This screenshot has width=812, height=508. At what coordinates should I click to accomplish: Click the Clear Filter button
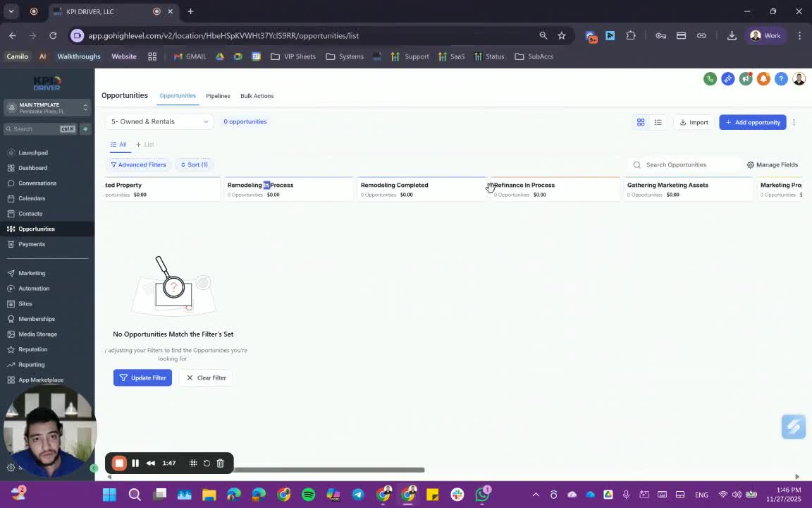[206, 378]
